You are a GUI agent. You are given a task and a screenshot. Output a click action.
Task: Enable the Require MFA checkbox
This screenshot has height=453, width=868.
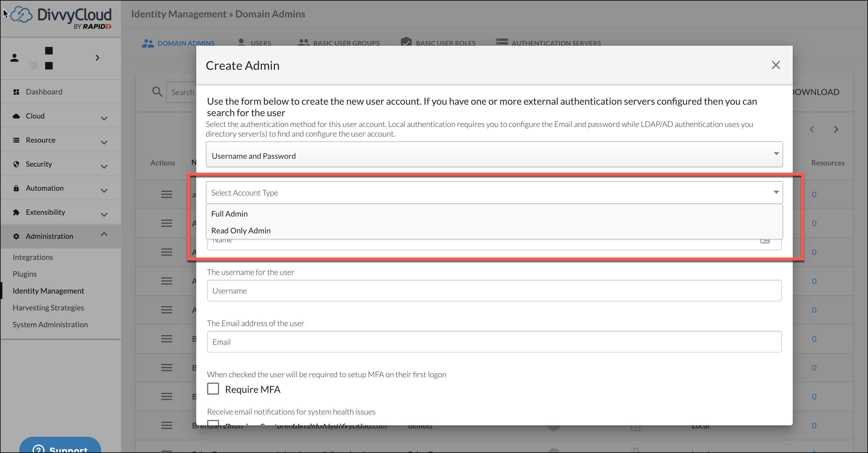(213, 389)
